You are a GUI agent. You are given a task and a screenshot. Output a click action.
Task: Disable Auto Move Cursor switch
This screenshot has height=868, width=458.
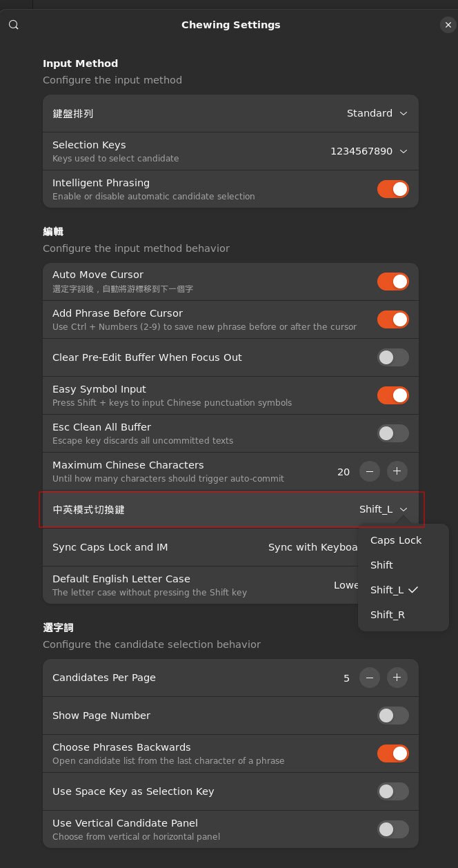pyautogui.click(x=392, y=282)
